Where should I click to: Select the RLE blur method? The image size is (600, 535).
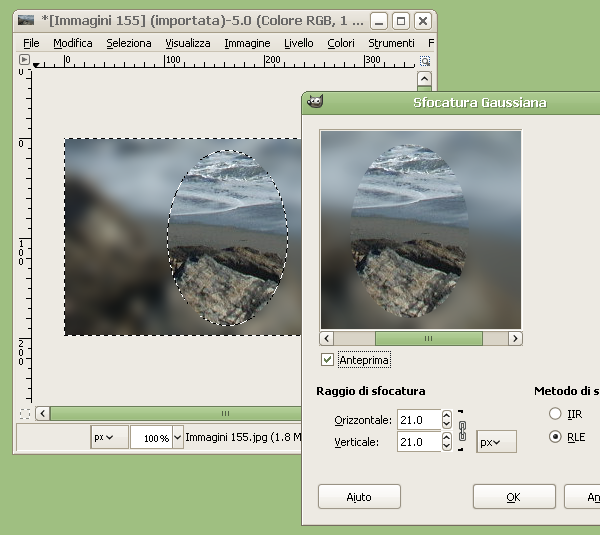point(555,437)
